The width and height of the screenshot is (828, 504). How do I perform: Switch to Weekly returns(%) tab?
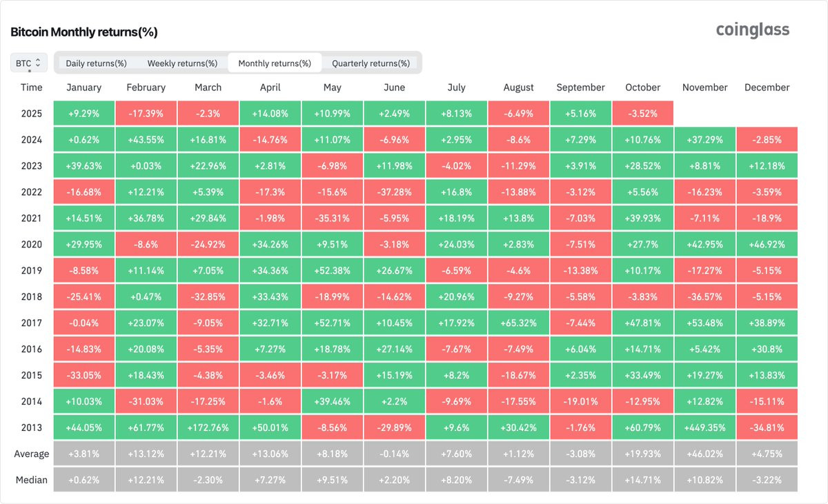pos(182,63)
